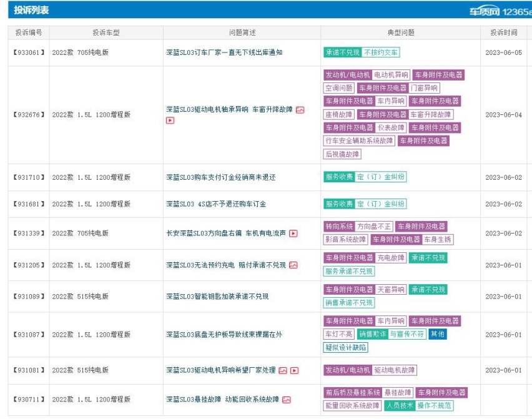The width and height of the screenshot is (532, 419).
Task: Open complaint 深蓝SL03 4S店不予退还购车订金
Action: (x=216, y=204)
